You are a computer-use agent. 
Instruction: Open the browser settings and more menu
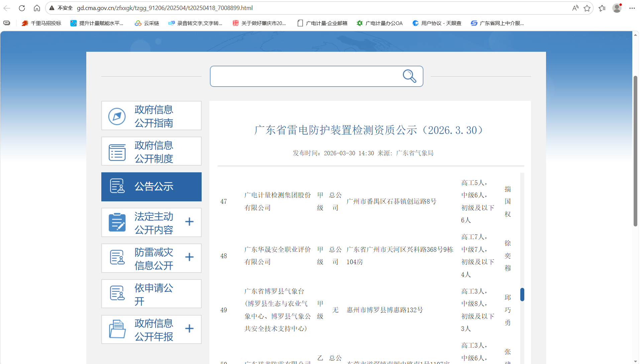click(x=632, y=8)
